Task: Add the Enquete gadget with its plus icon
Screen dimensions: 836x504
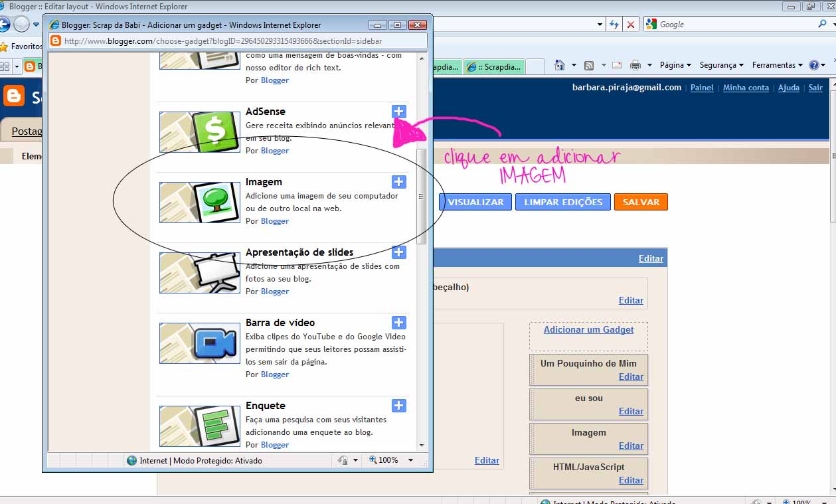Action: pyautogui.click(x=398, y=406)
